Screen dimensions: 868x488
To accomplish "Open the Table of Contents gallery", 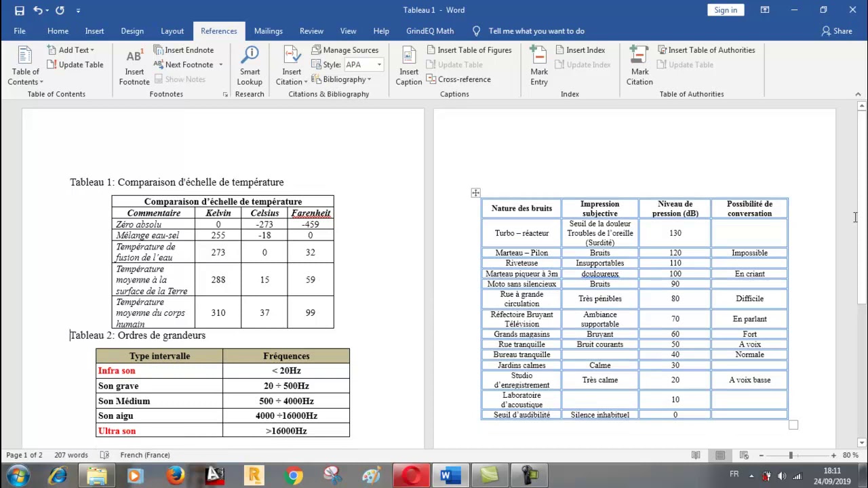I will pos(26,66).
